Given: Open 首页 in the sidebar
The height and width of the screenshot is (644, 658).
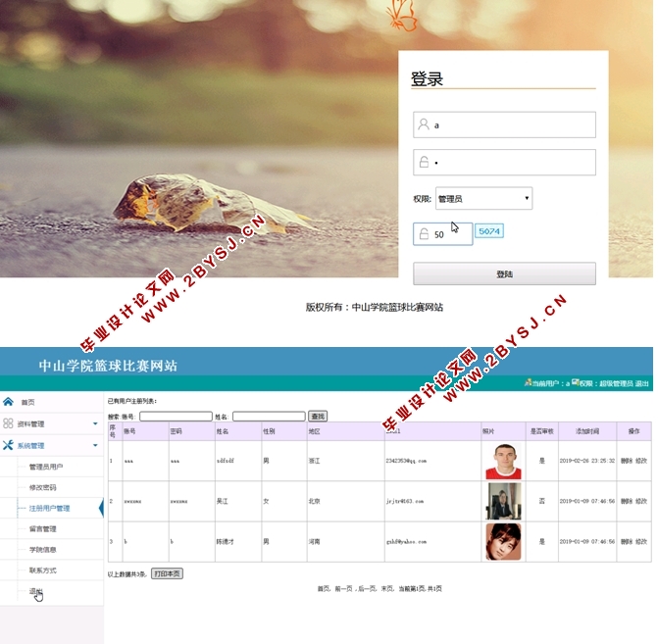Looking at the screenshot, I should [28, 402].
